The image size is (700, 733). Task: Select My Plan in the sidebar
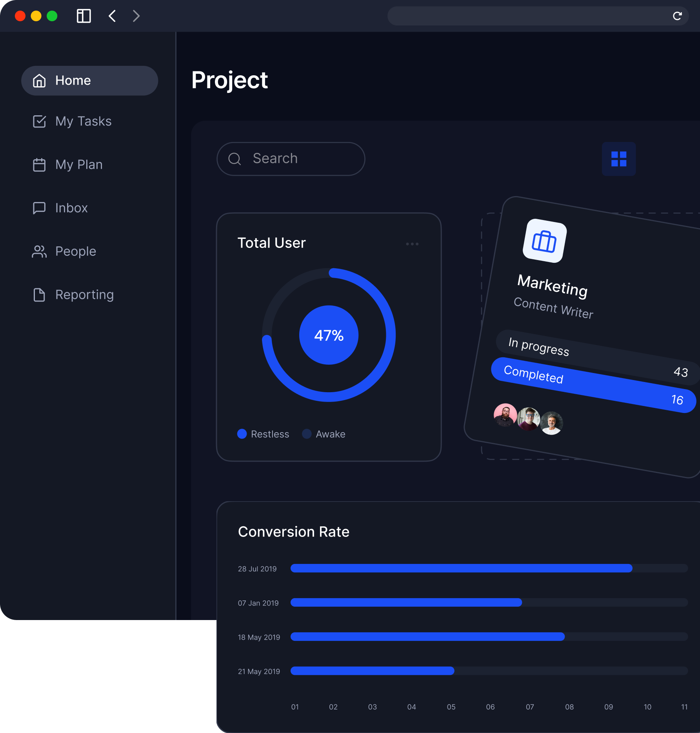[x=67, y=165]
